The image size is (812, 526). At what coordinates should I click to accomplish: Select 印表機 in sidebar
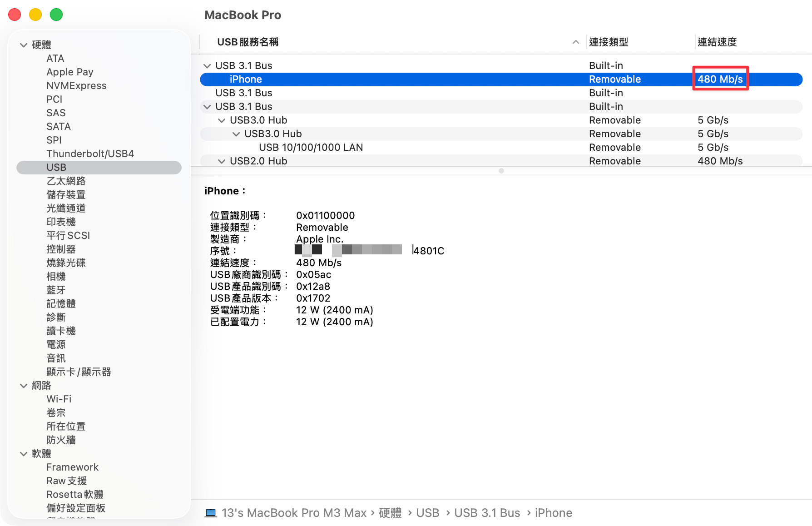click(61, 222)
